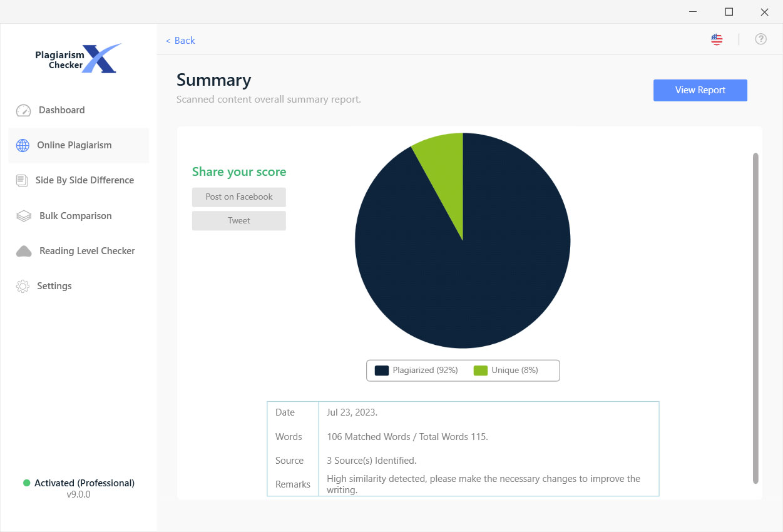This screenshot has height=532, width=783.
Task: Click the Plagiarized dark blue legend swatch
Action: click(382, 371)
